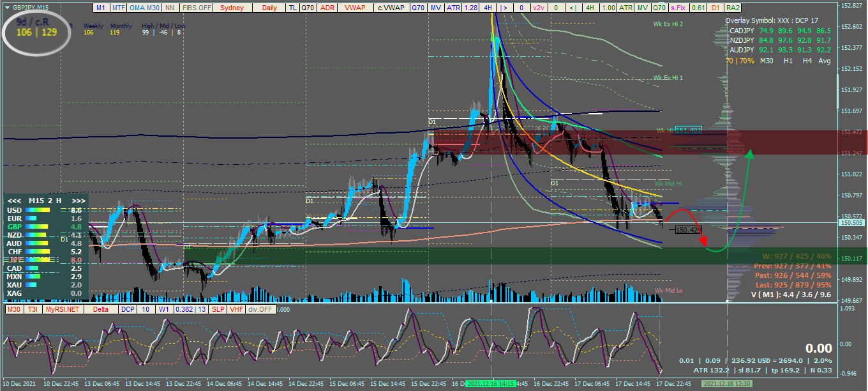This screenshot has height=391, width=868.
Task: Click the black Q70 button next to TL
Action: tap(308, 8)
